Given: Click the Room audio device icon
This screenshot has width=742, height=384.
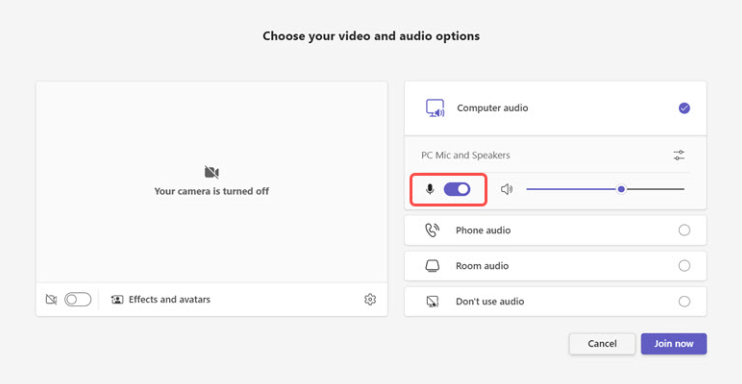Looking at the screenshot, I should (x=432, y=266).
